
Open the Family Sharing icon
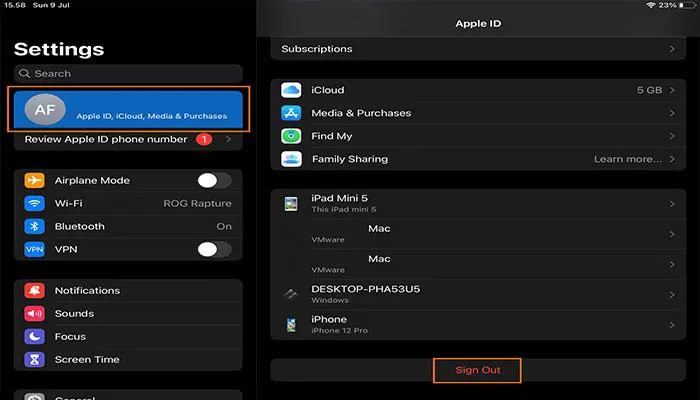pyautogui.click(x=291, y=159)
